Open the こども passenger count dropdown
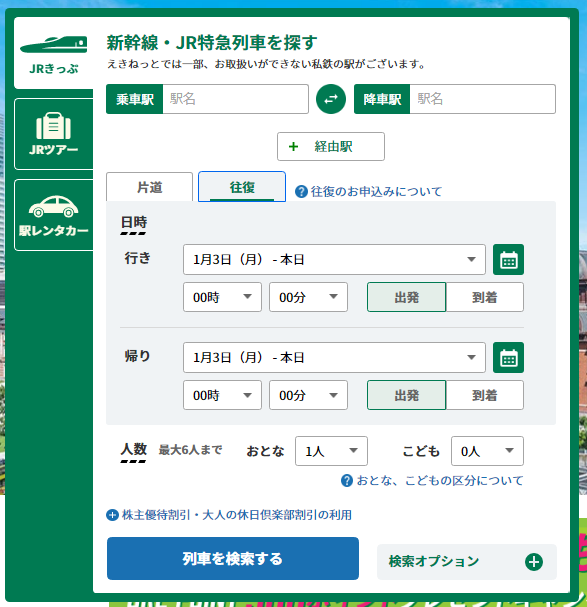 [x=487, y=451]
